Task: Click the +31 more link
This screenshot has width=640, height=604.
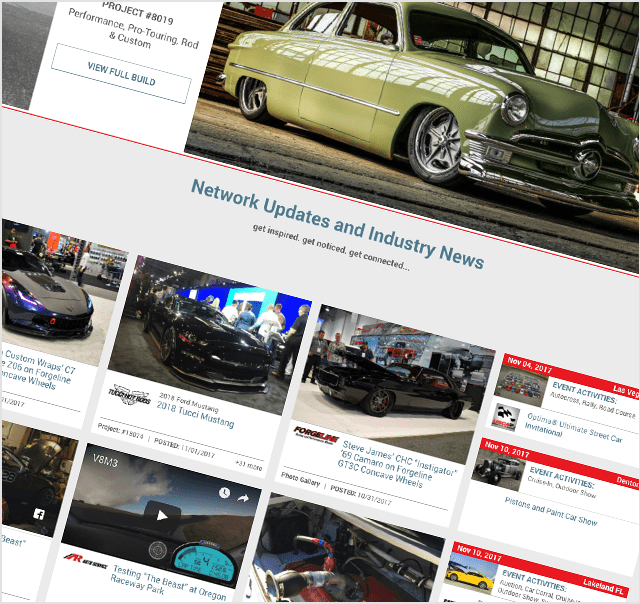Action: tap(249, 465)
